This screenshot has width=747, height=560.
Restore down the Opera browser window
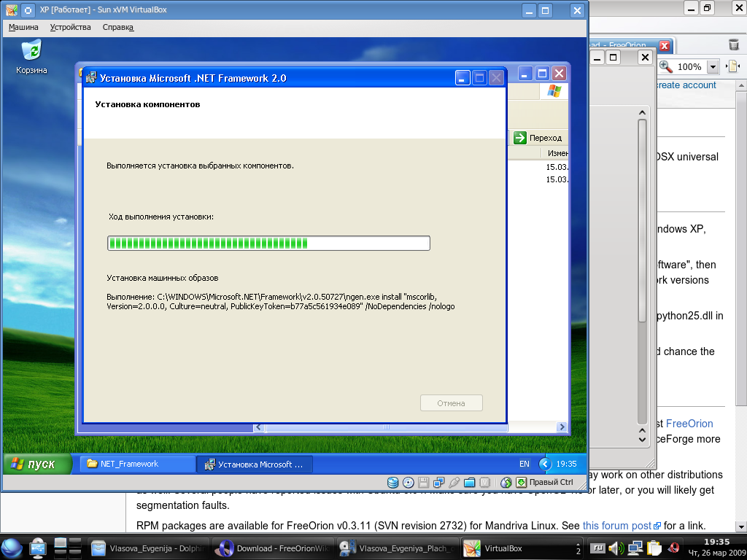[x=708, y=8]
